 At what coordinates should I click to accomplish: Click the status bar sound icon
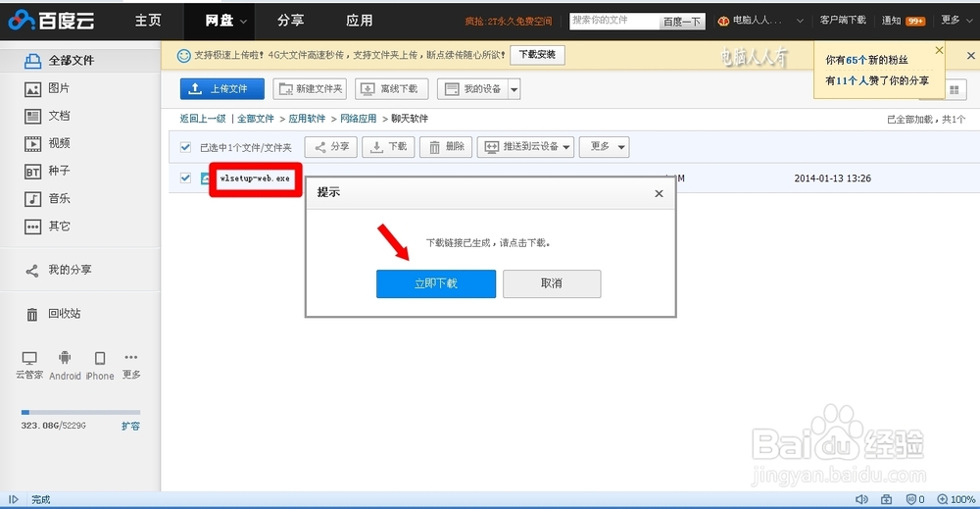861,499
